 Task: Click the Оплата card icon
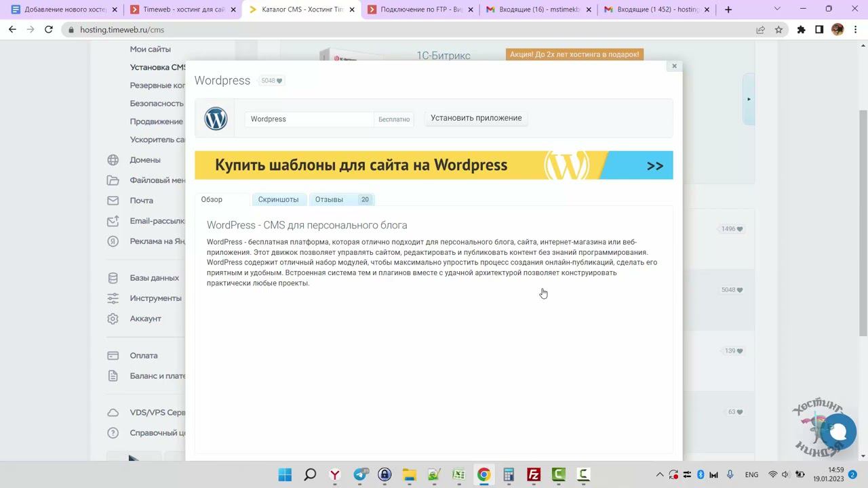(x=113, y=355)
